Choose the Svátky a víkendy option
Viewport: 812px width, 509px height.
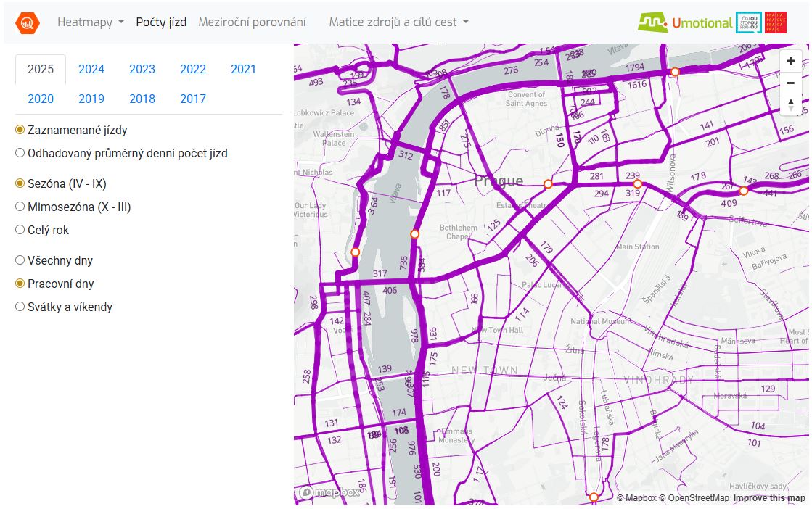point(20,307)
